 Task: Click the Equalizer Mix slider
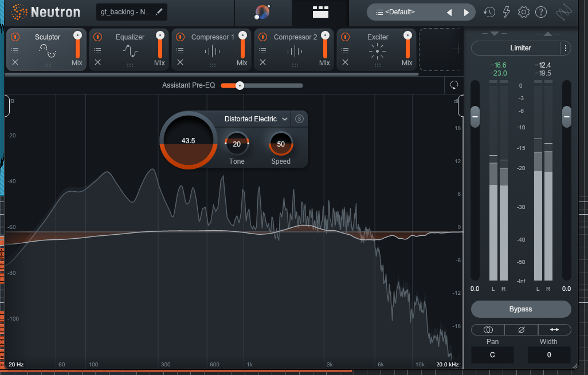click(x=160, y=45)
